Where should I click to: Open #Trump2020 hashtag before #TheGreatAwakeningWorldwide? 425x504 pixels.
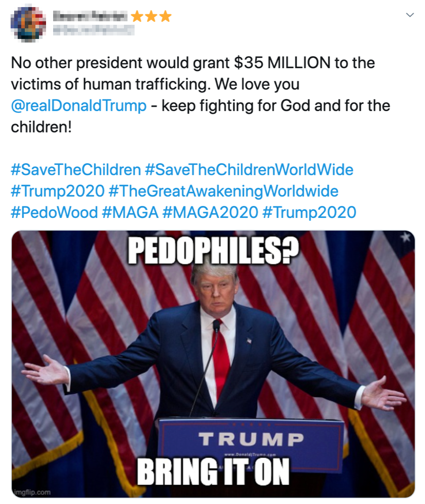coord(58,191)
